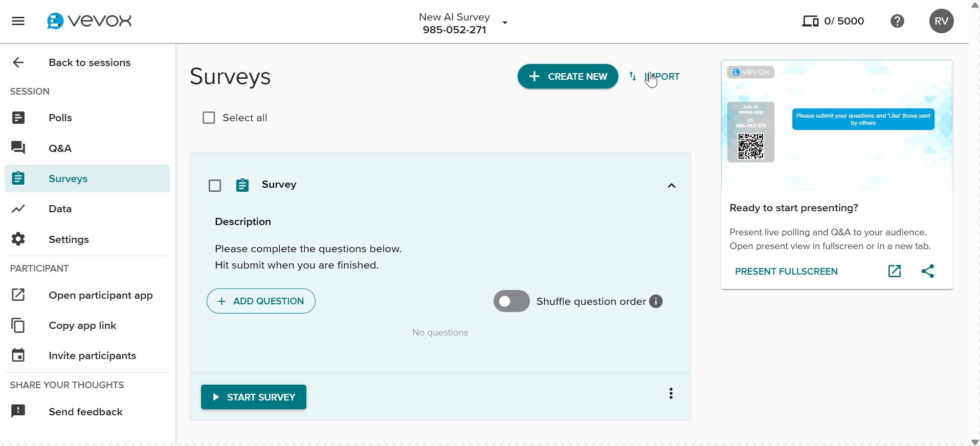The image size is (980, 446).
Task: Open the Q&A section
Action: coord(60,148)
